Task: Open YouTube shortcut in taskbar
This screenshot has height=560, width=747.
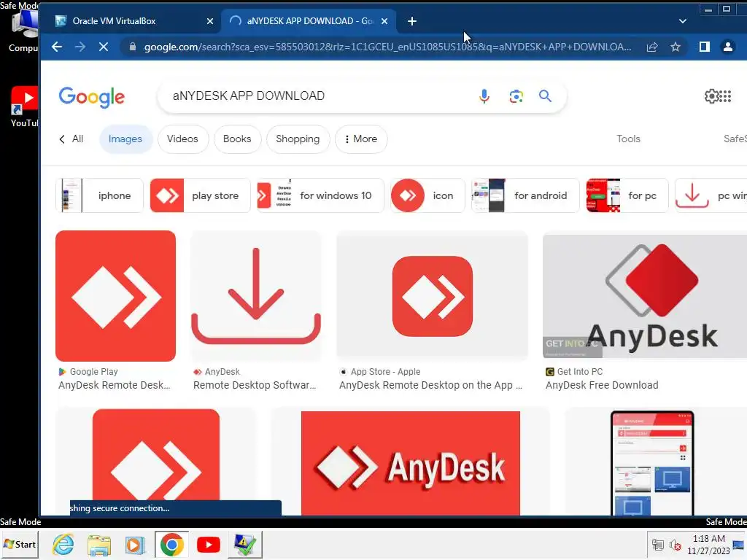Action: (x=208, y=544)
